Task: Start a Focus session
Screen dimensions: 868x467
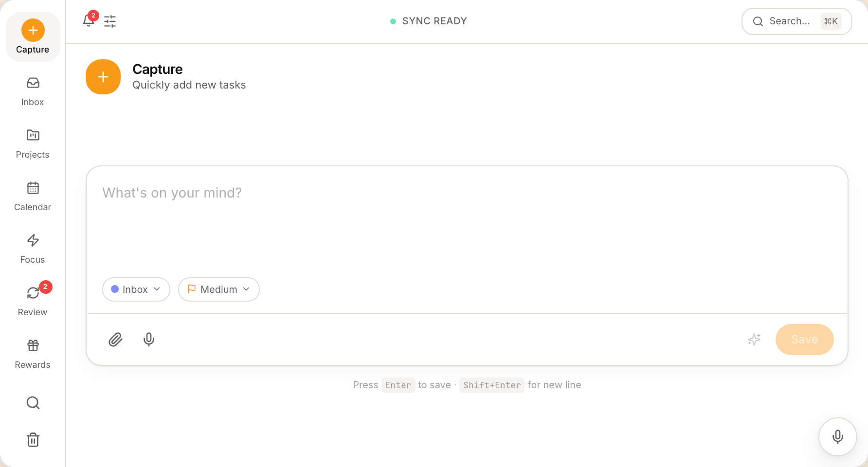Action: [x=32, y=248]
